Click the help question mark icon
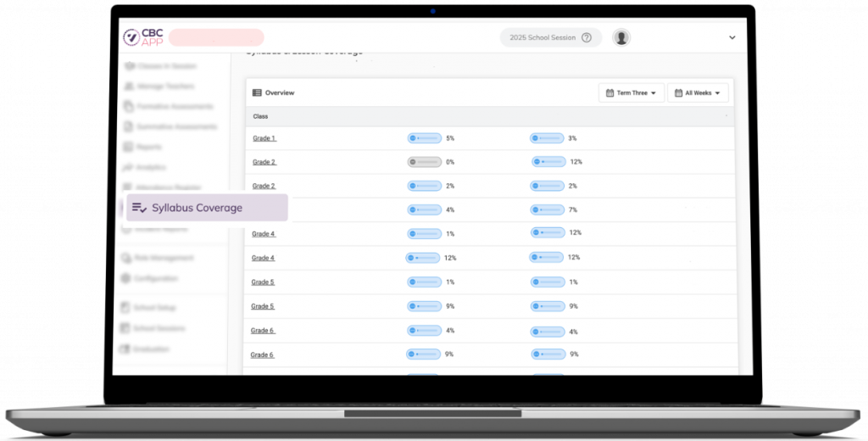This screenshot has height=441, width=868. [587, 37]
